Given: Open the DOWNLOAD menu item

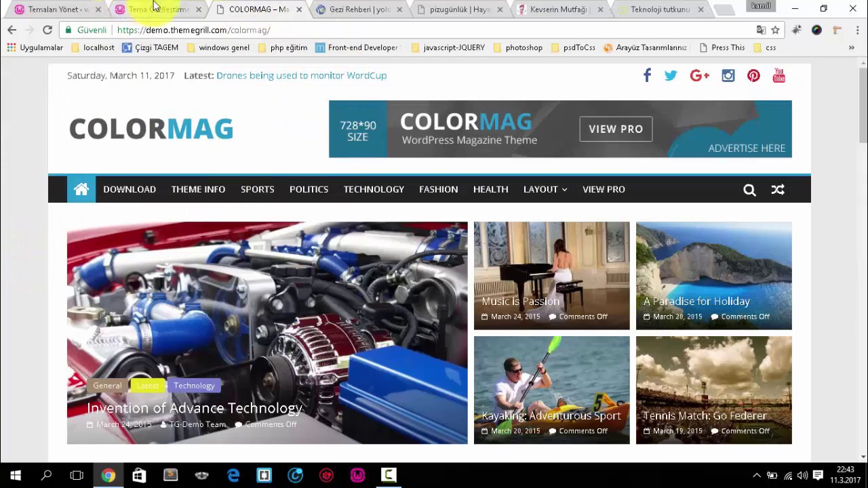Looking at the screenshot, I should click(x=130, y=189).
